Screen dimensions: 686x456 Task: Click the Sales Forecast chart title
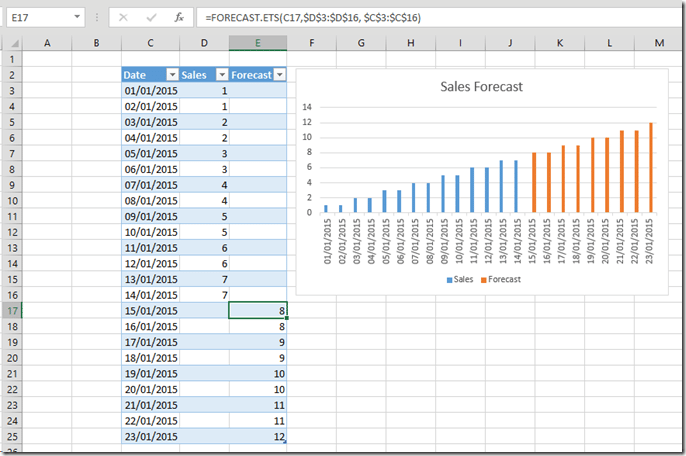(x=481, y=87)
